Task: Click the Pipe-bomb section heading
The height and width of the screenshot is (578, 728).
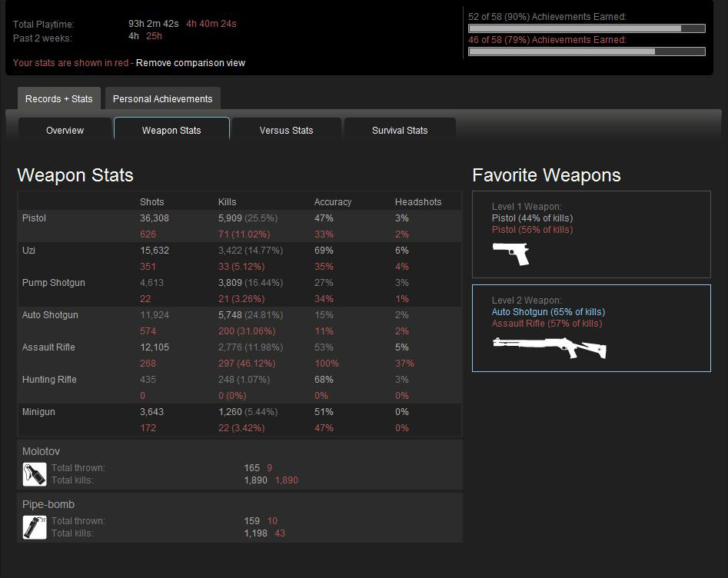Action: (48, 503)
